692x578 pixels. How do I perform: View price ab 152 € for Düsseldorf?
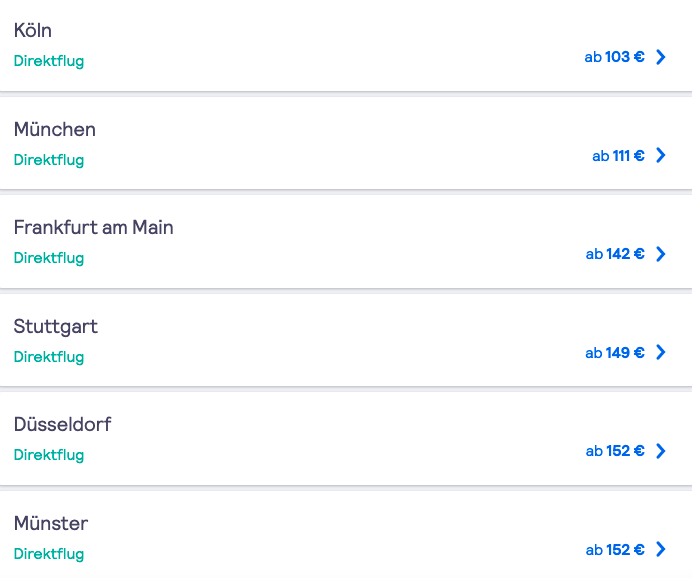(x=615, y=451)
